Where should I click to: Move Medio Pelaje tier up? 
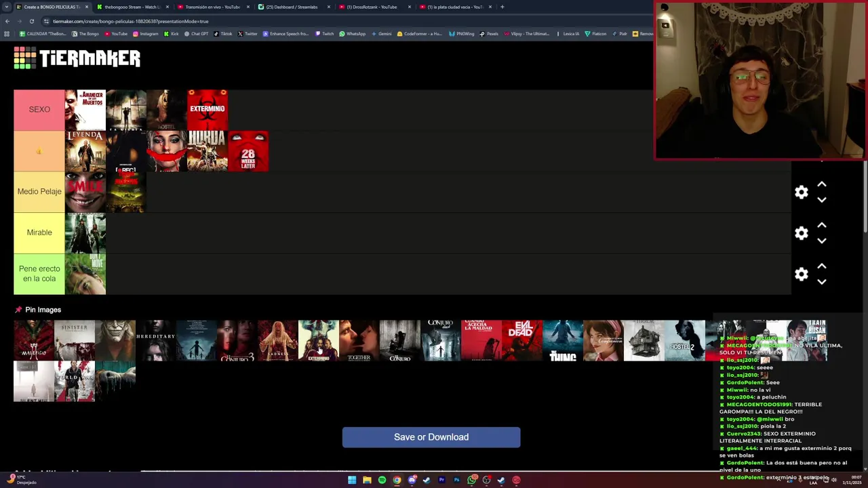click(x=822, y=184)
